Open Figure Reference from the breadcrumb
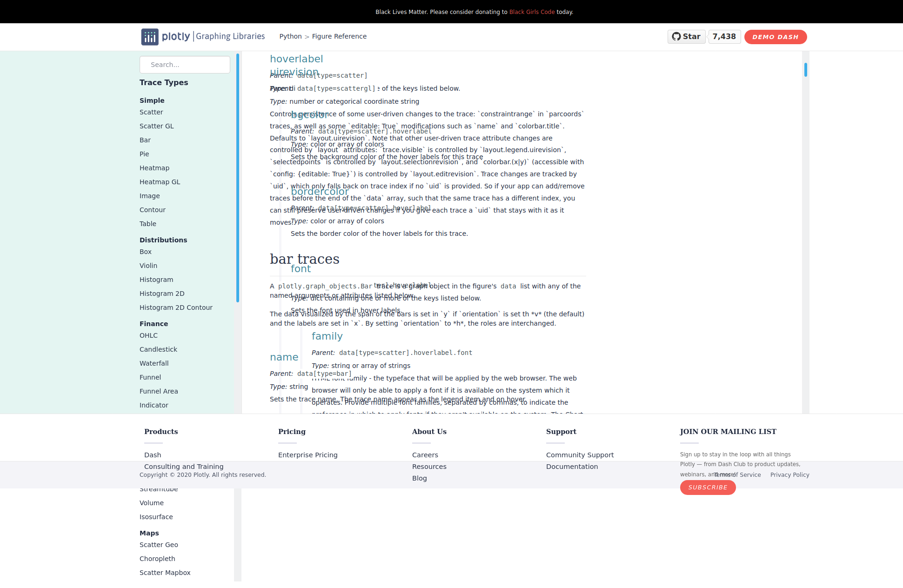 339,36
